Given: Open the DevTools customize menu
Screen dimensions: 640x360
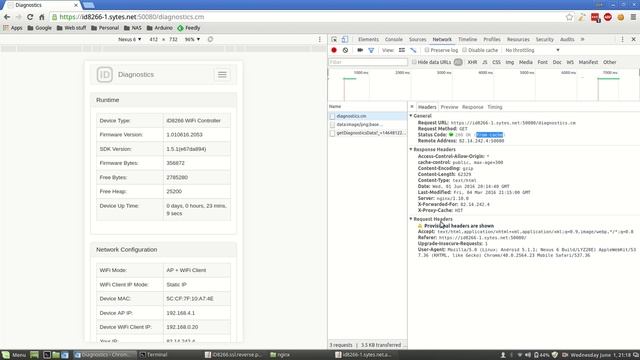Looking at the screenshot, I should tap(622, 40).
